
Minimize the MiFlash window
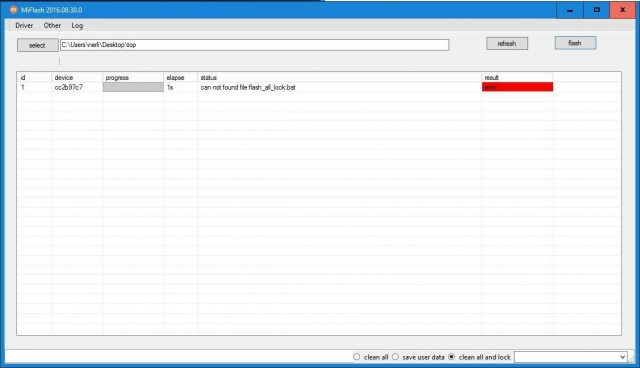pyautogui.click(x=570, y=10)
